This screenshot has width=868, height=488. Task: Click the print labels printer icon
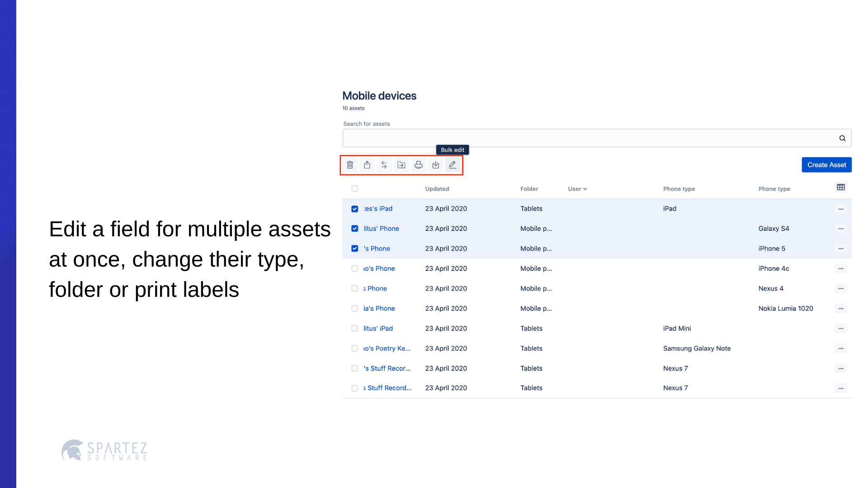pos(418,165)
